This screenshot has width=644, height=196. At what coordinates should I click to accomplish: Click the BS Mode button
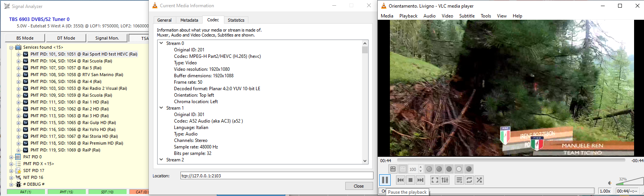coord(25,38)
